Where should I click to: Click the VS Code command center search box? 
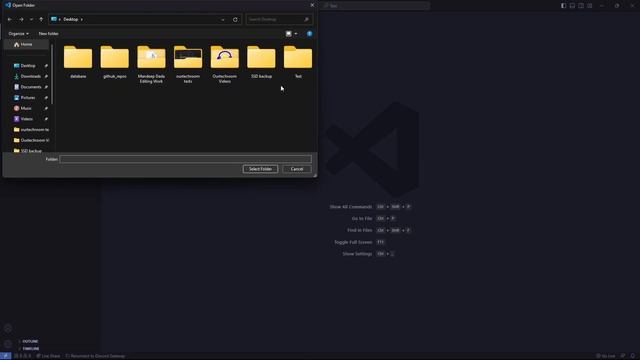[x=375, y=6]
